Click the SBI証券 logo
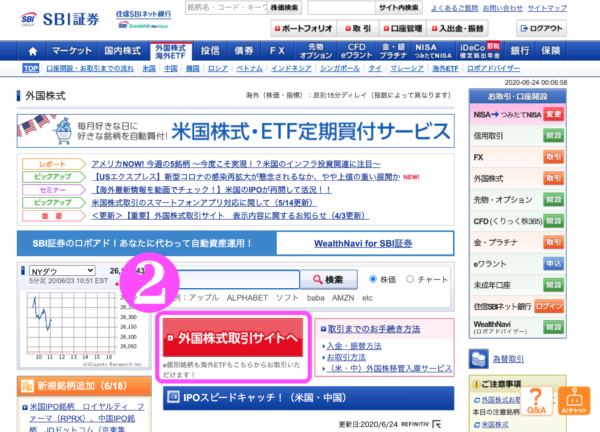 (60, 19)
